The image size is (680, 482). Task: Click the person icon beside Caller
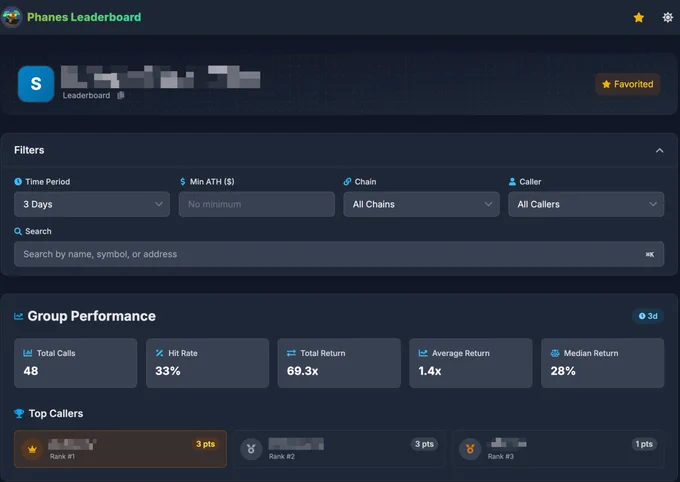click(x=512, y=182)
